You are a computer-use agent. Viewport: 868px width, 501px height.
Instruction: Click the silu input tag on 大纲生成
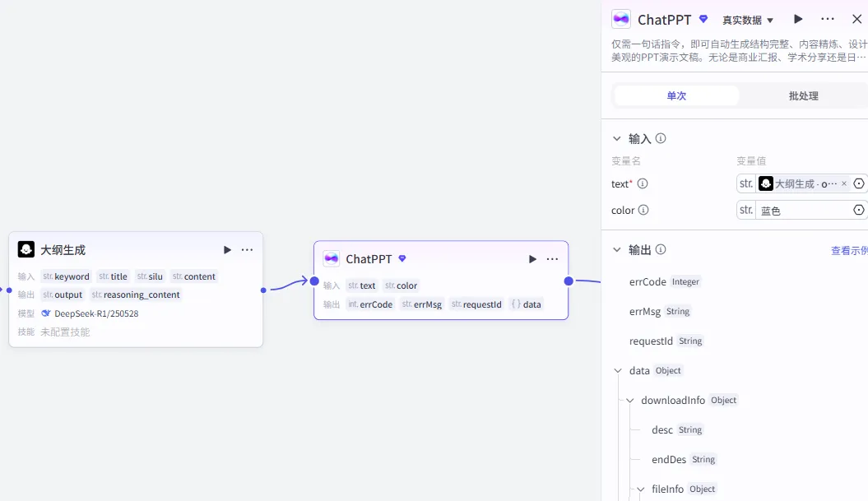(x=150, y=276)
